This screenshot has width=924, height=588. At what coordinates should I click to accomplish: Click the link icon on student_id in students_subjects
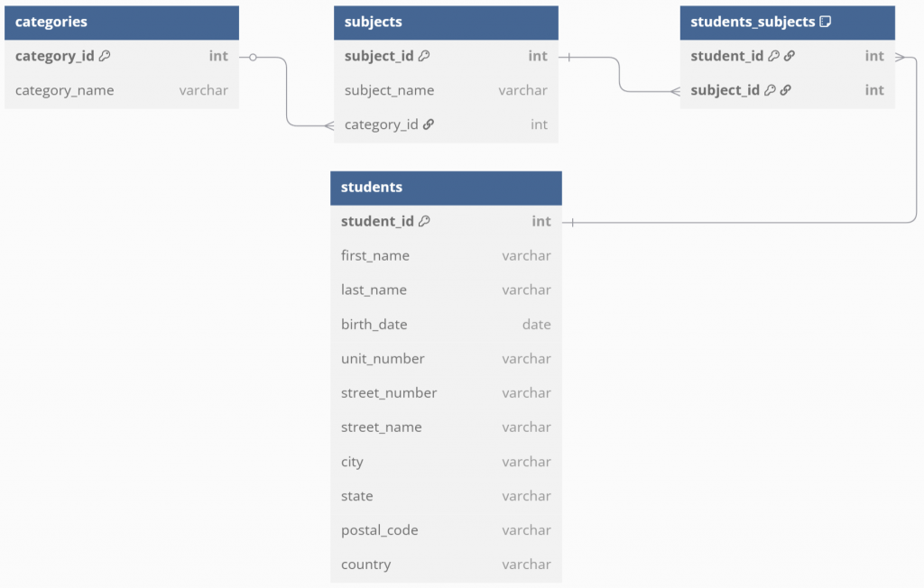click(790, 56)
